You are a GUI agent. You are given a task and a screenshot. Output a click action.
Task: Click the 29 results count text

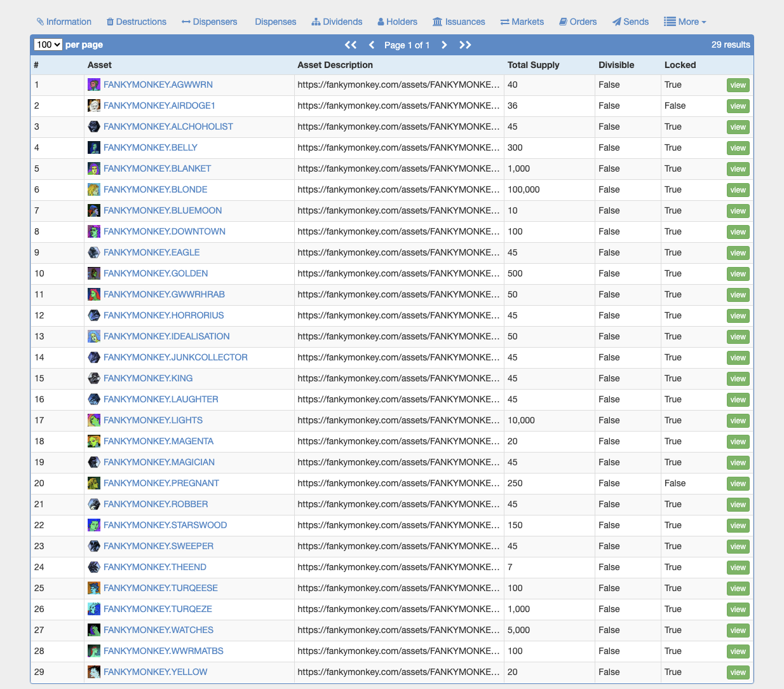coord(731,44)
